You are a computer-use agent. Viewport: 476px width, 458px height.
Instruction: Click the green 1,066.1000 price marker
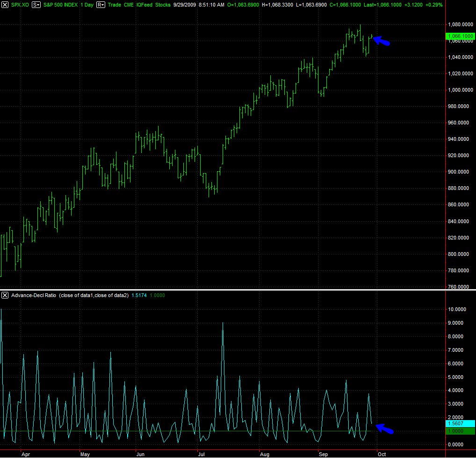click(x=461, y=36)
